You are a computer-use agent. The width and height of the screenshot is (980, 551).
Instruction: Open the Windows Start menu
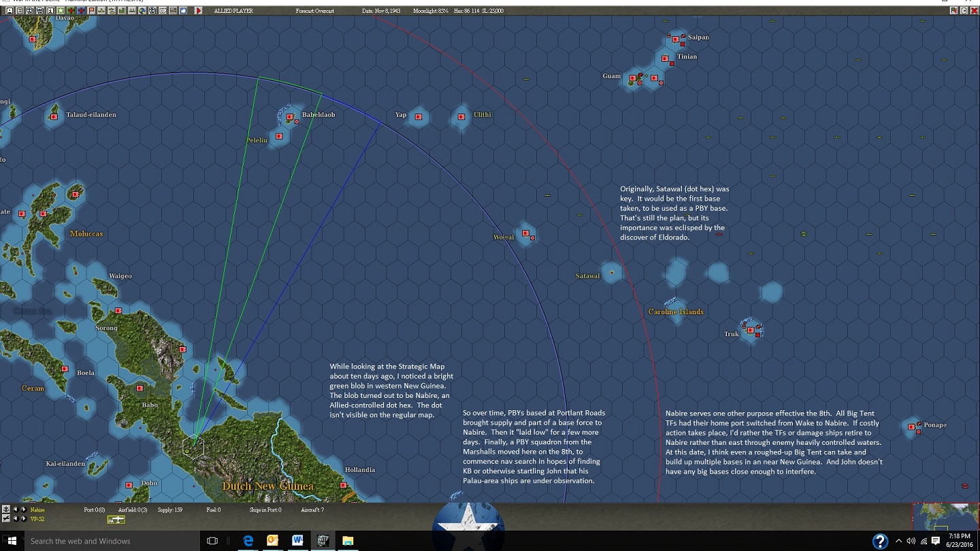point(12,541)
